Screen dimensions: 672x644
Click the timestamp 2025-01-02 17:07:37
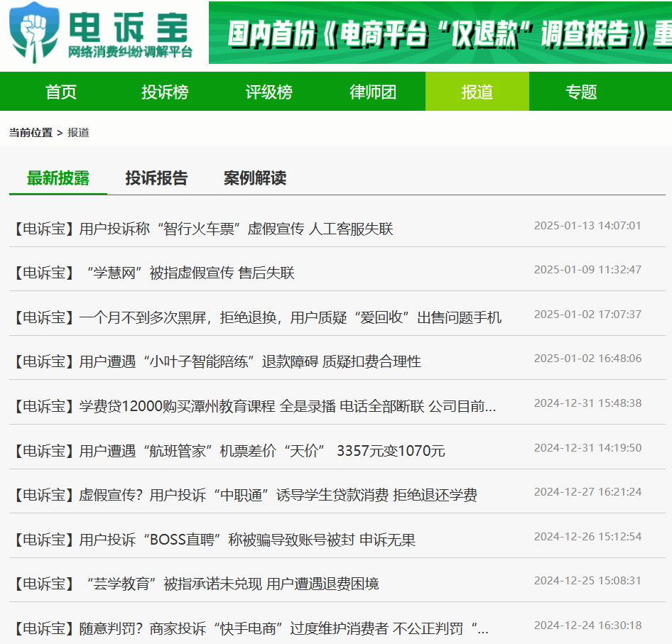coord(587,315)
